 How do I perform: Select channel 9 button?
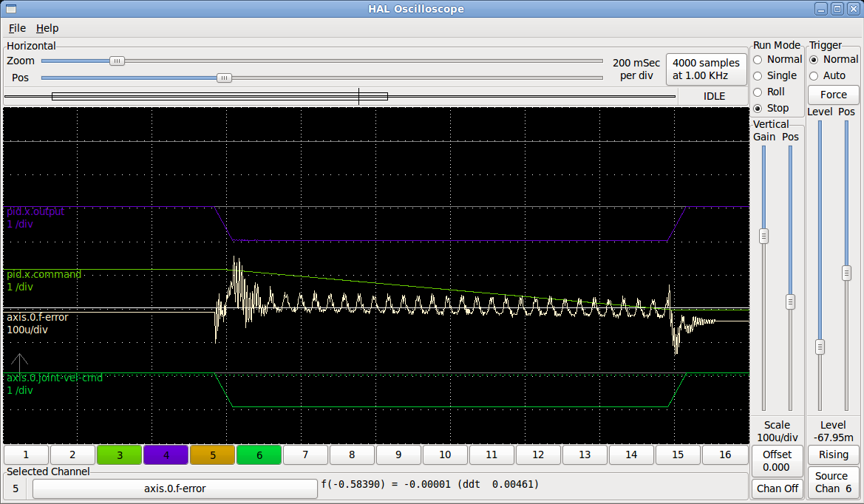tap(398, 455)
